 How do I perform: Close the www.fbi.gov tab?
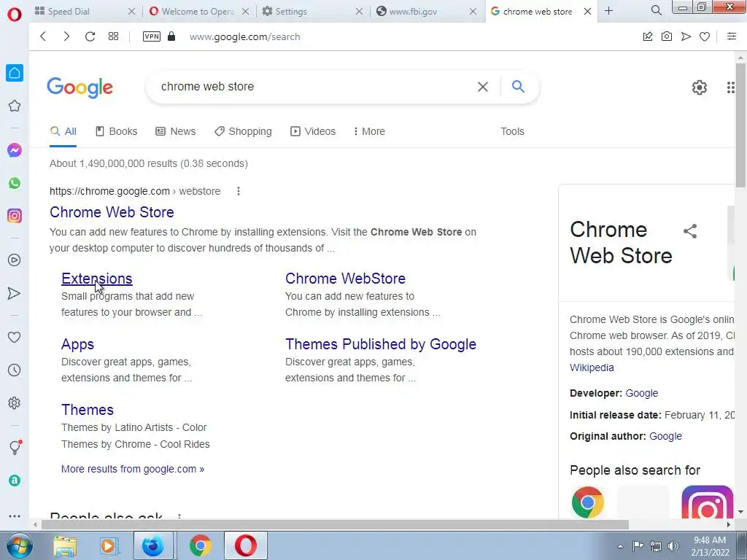click(473, 11)
